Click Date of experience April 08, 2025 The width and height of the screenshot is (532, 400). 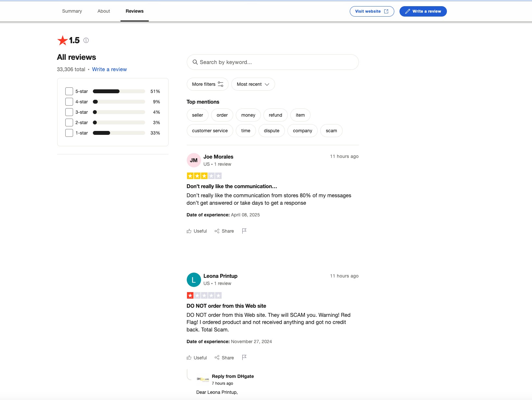coord(223,215)
